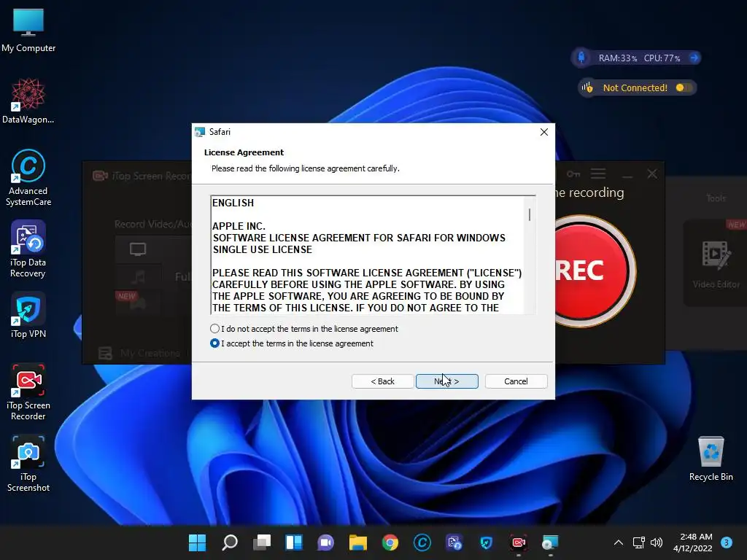Select screen record mode monitor icon
The image size is (747, 560).
coord(138,249)
